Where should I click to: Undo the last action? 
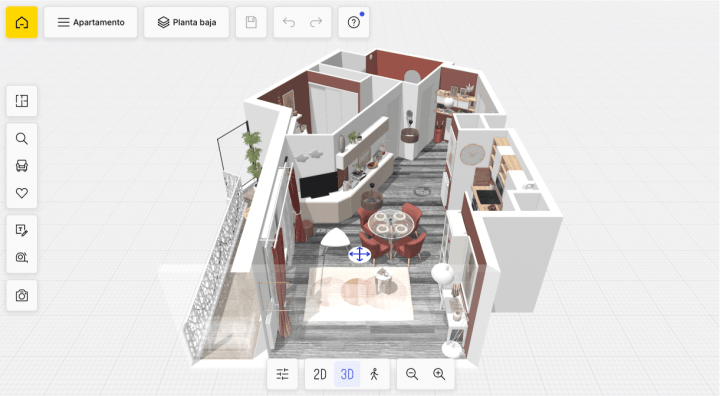point(289,22)
